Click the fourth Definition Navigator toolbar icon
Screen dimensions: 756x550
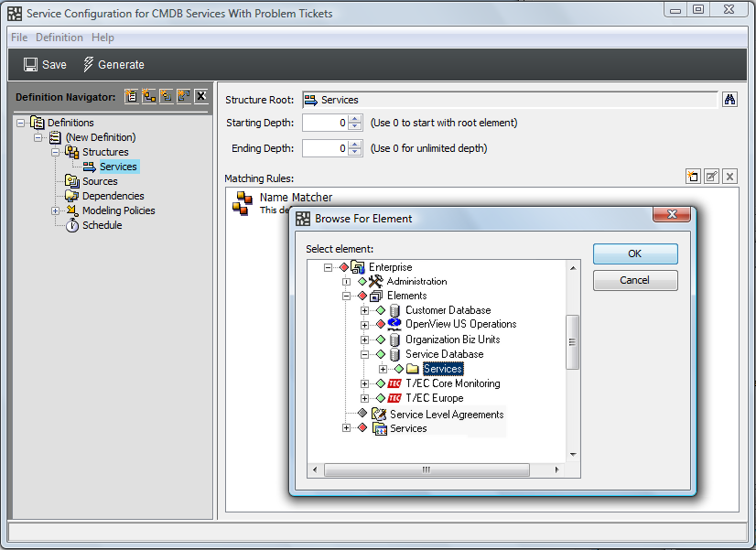(x=183, y=96)
